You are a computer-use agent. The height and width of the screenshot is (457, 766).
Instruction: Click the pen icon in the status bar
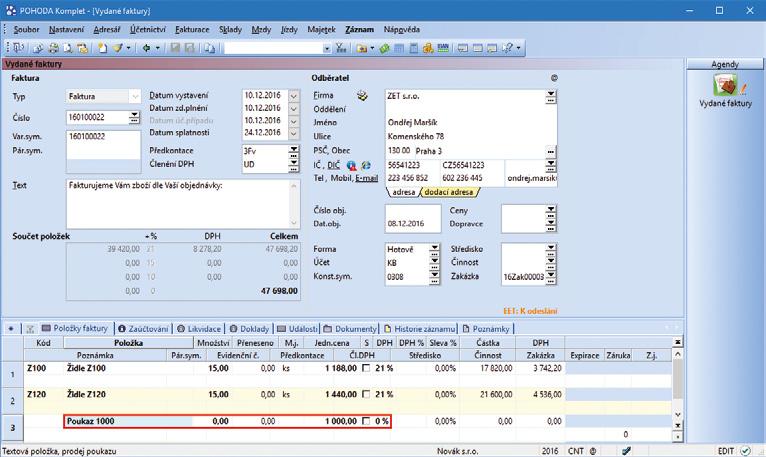[x=626, y=451]
